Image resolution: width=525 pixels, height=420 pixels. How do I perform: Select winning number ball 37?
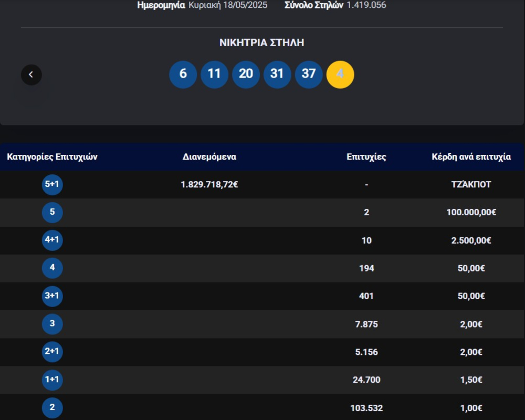(x=309, y=75)
